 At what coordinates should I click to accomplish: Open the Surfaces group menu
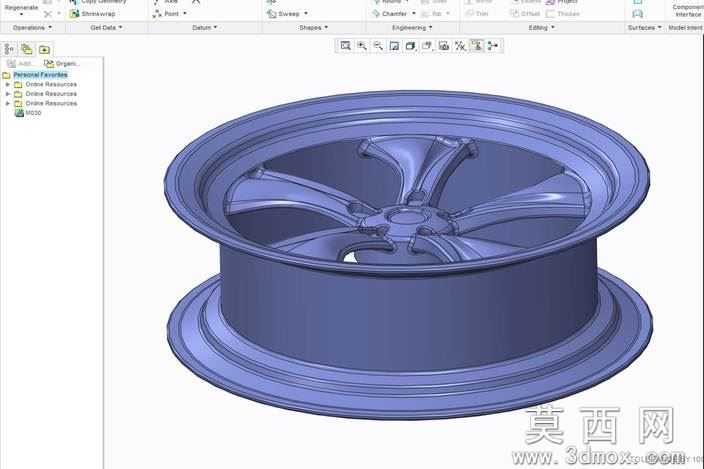644,28
